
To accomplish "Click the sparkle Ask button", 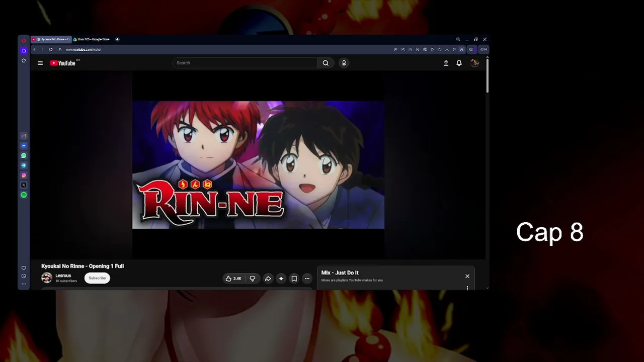I will coord(281,279).
